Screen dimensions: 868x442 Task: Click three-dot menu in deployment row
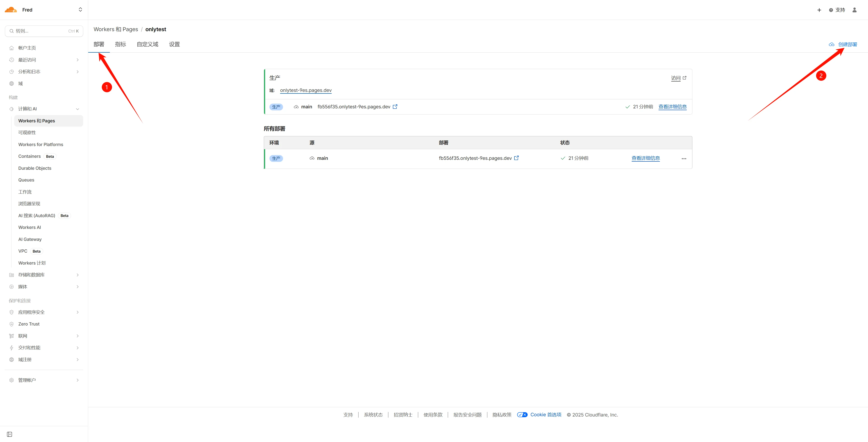(x=684, y=158)
